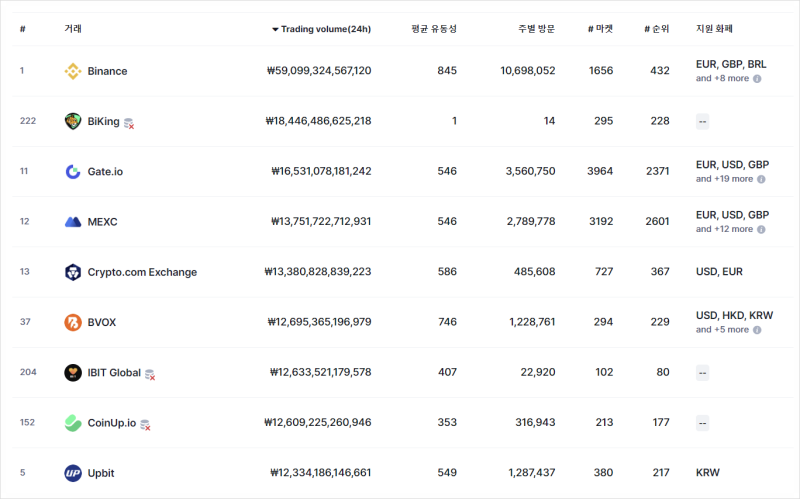
Task: Open the BiKing exchange link
Action: (x=104, y=121)
